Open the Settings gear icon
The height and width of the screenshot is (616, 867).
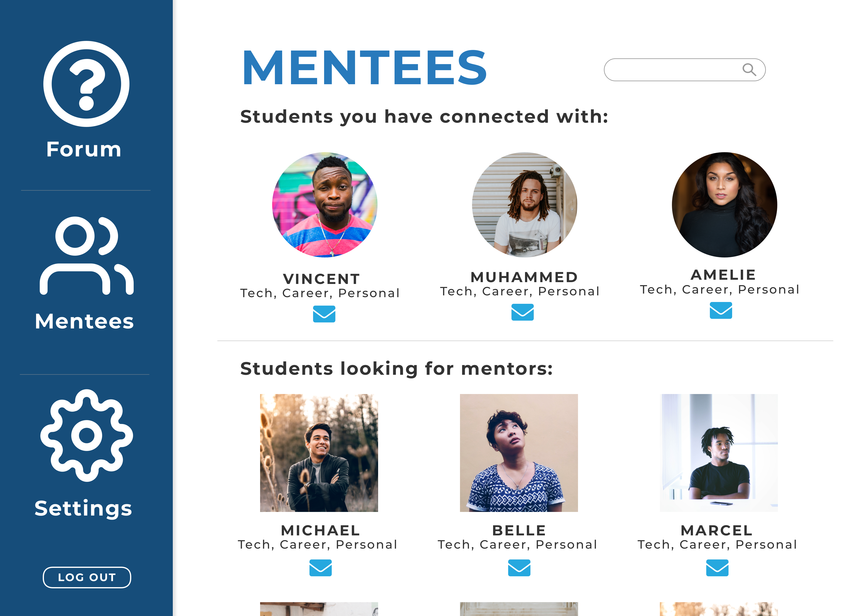86,436
